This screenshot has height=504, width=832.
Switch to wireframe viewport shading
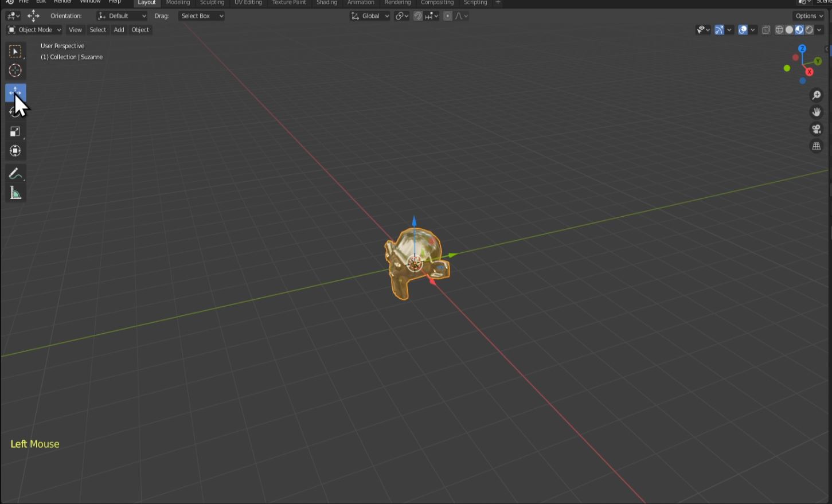point(779,30)
